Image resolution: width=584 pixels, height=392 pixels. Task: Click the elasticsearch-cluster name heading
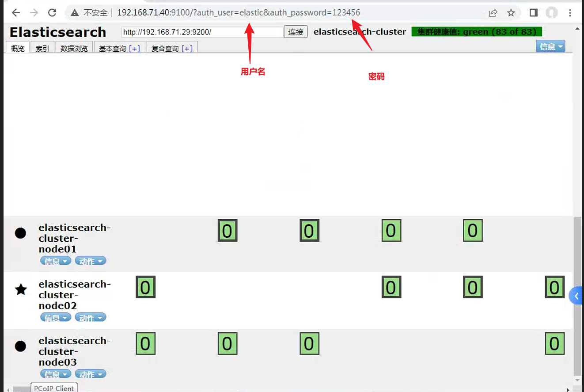(x=360, y=32)
